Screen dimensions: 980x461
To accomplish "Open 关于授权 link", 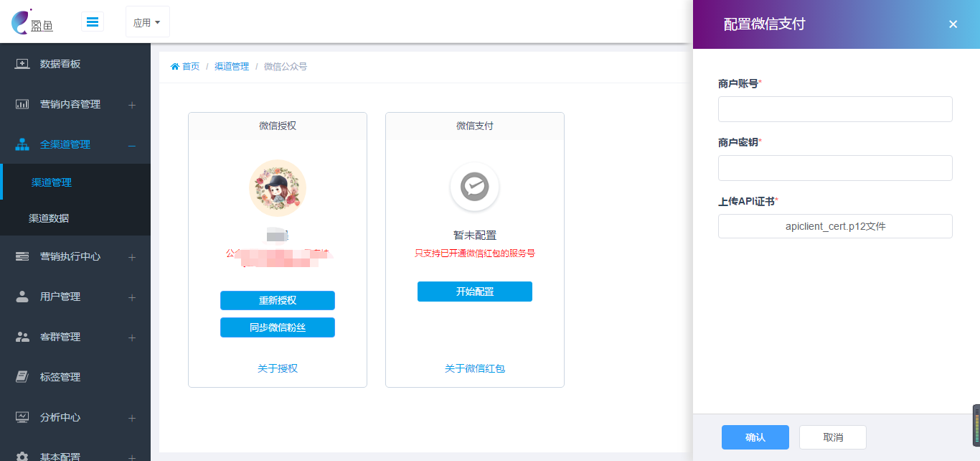I will pos(278,368).
